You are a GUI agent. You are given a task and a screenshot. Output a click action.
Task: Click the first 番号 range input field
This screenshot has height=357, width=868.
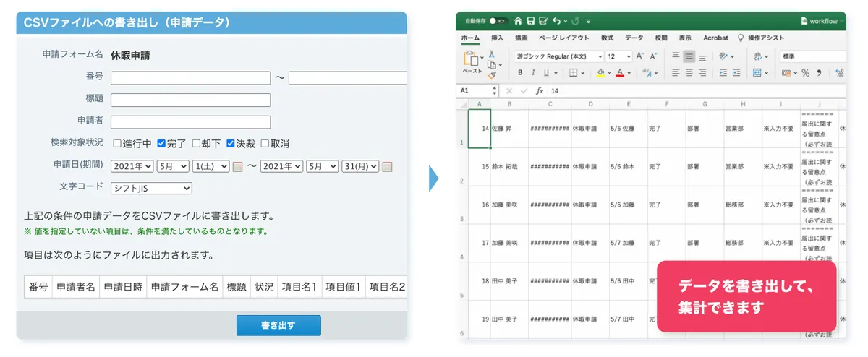pos(191,78)
